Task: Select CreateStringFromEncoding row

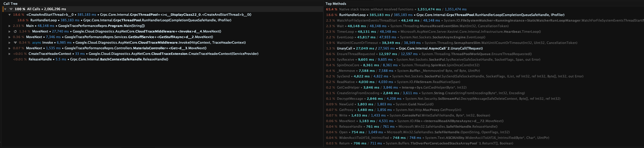Action: [x=484, y=93]
